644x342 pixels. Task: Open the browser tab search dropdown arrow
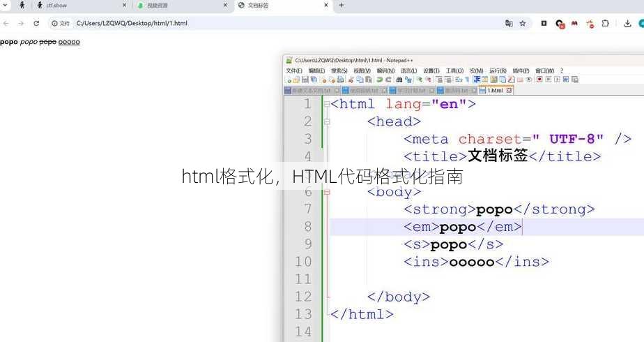(x=5, y=5)
